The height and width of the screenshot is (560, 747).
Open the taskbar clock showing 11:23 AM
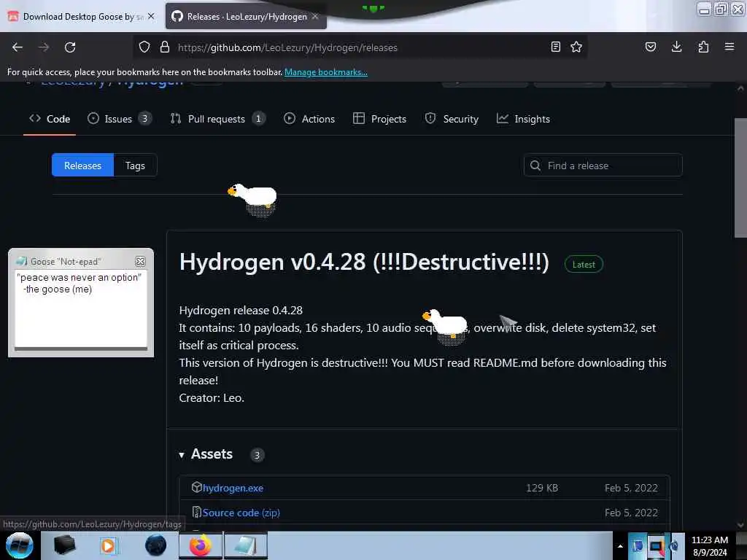coord(710,545)
